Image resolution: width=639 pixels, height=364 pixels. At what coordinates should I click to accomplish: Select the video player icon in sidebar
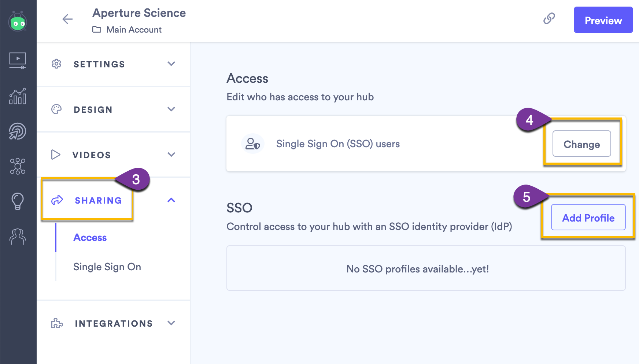(x=18, y=60)
